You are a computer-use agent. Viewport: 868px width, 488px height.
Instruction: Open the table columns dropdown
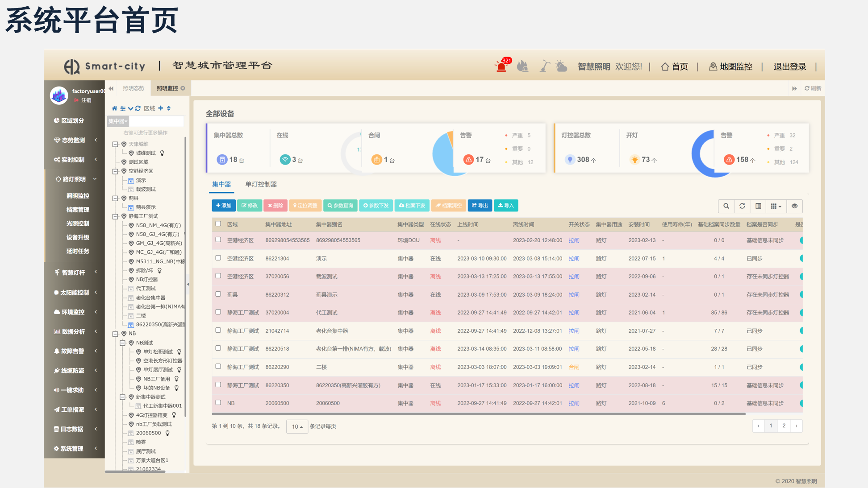point(776,206)
